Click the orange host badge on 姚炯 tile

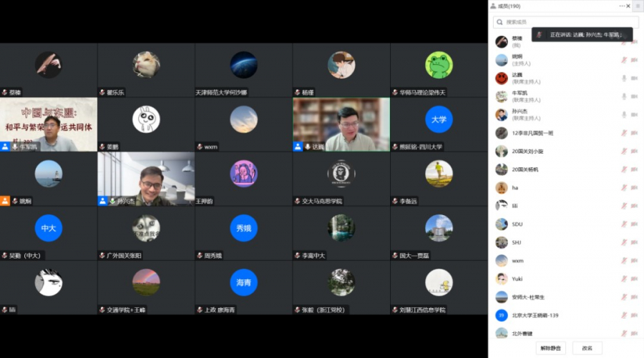click(x=5, y=201)
